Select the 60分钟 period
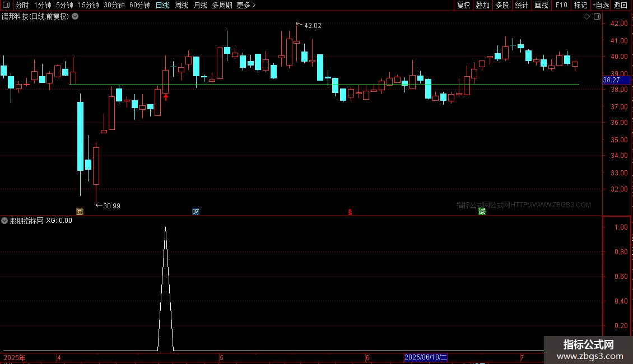 click(x=139, y=5)
